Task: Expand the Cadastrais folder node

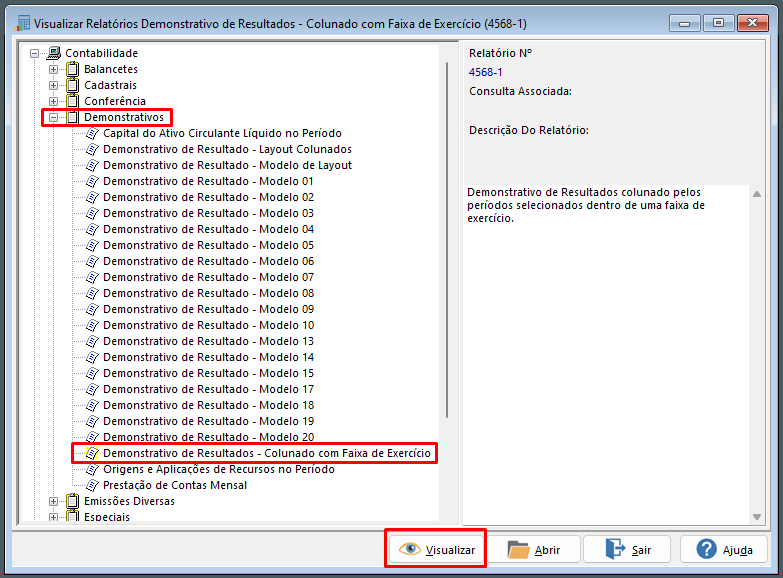Action: 53,85
